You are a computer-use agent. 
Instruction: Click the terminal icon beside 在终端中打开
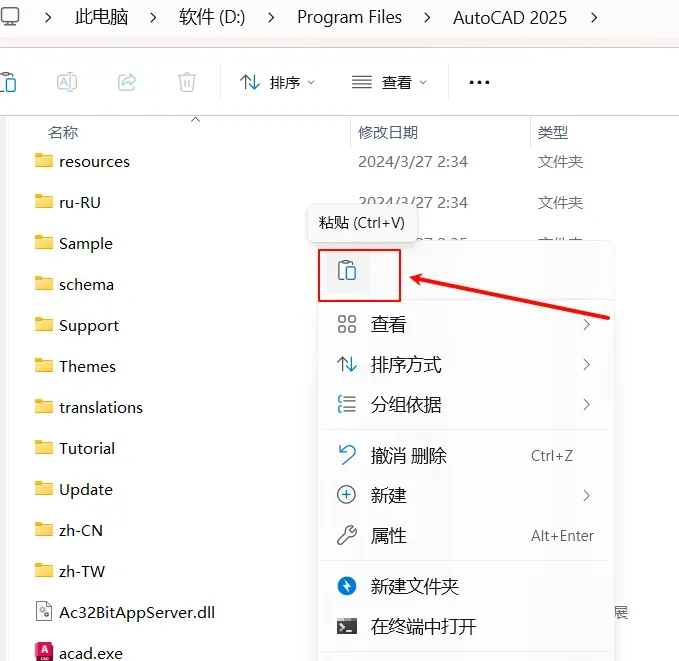(x=347, y=626)
